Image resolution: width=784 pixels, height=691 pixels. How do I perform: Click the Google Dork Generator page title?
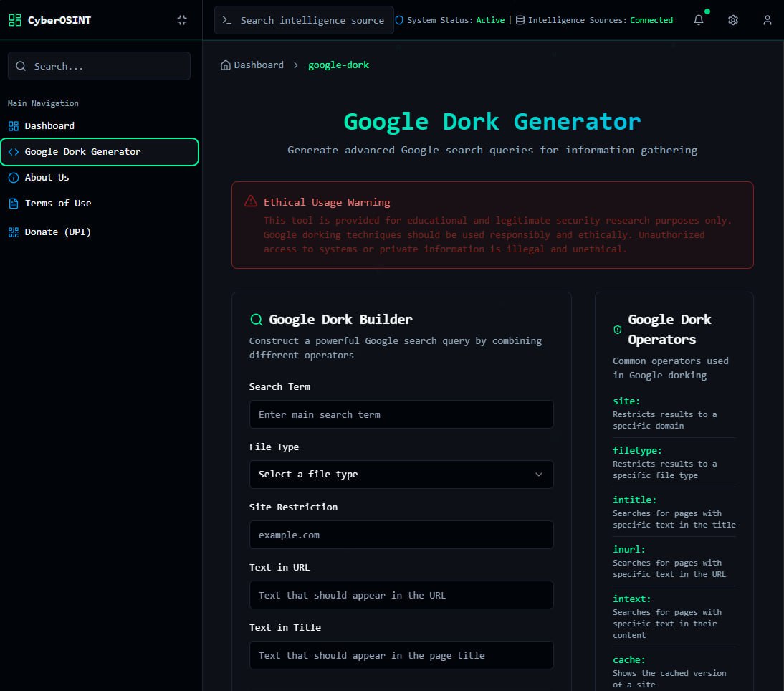pyautogui.click(x=492, y=122)
